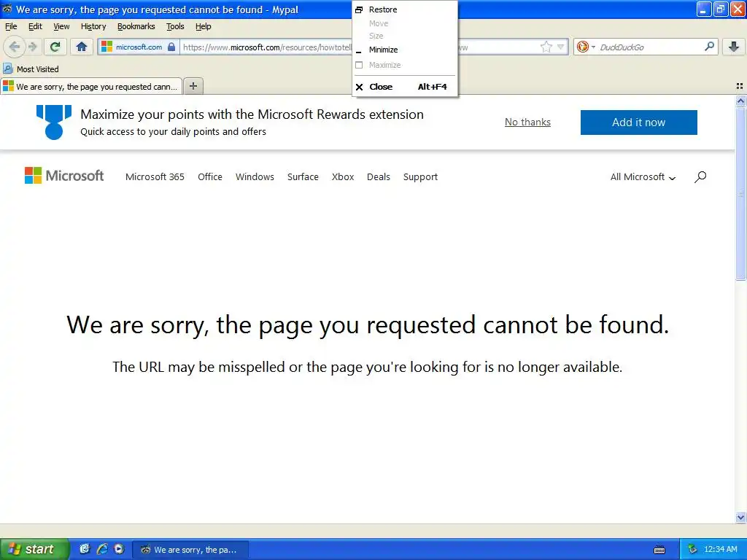This screenshot has width=747, height=560.
Task: Launch Windows Media Player quick launch icon
Action: pyautogui.click(x=119, y=549)
